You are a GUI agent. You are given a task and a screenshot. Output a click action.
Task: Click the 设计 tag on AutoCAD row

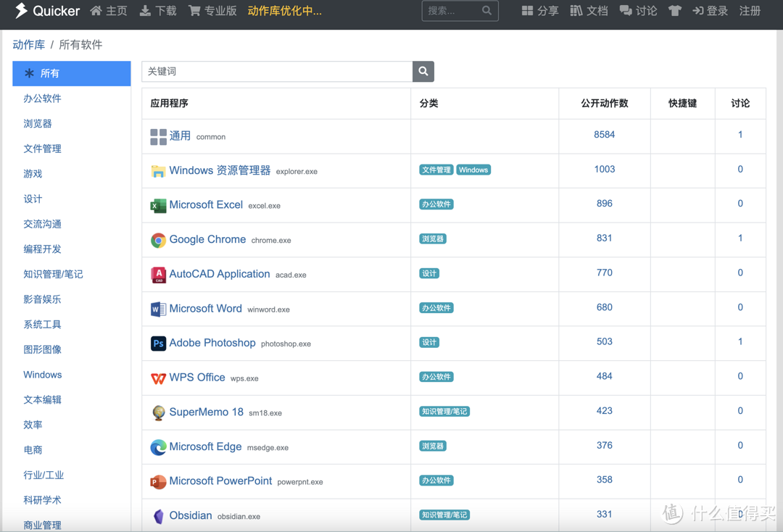pyautogui.click(x=429, y=273)
